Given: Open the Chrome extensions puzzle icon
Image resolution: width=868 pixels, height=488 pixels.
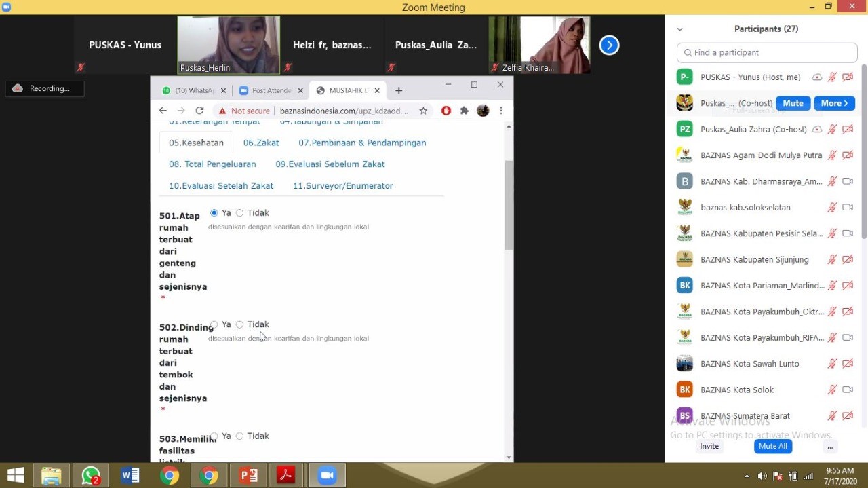Looking at the screenshot, I should [465, 111].
